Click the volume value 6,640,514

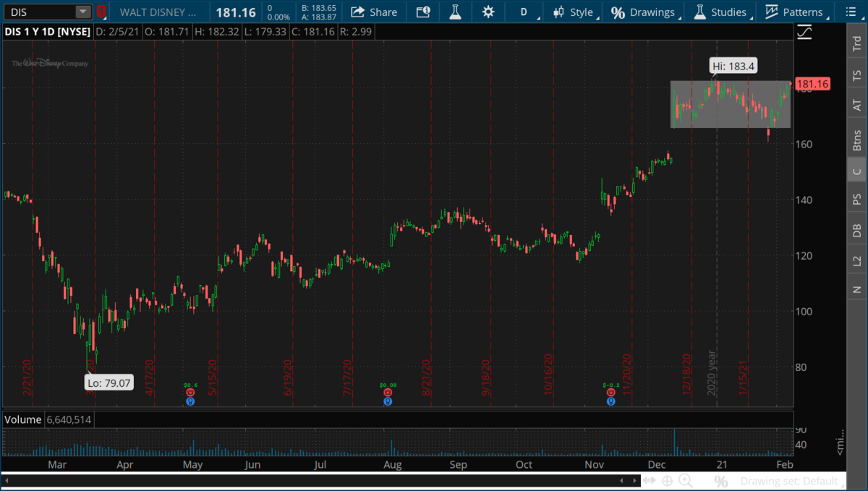click(69, 419)
